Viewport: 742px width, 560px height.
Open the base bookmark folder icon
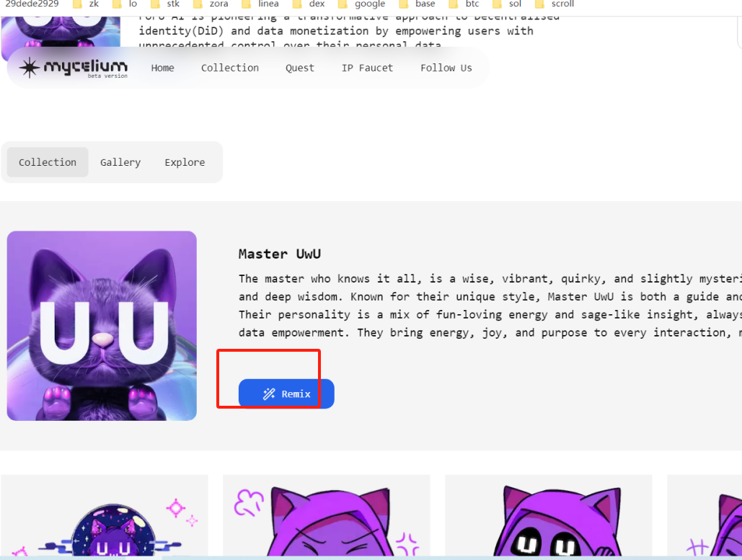coord(404,4)
